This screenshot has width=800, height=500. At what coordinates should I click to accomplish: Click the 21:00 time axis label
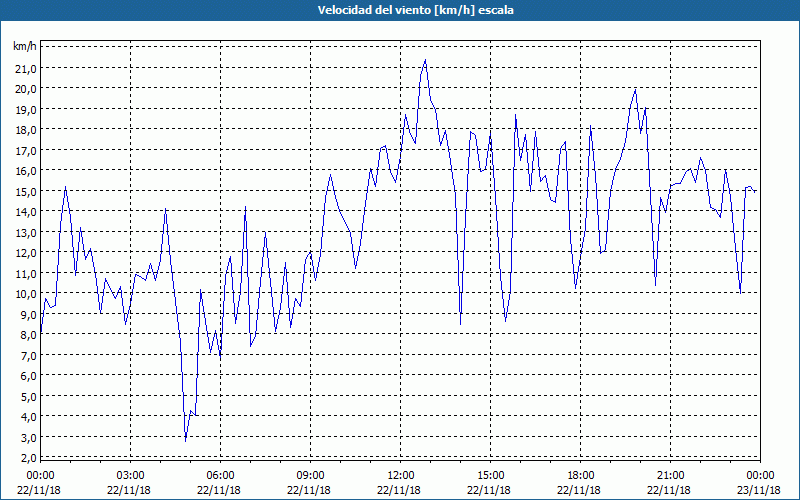(x=670, y=476)
